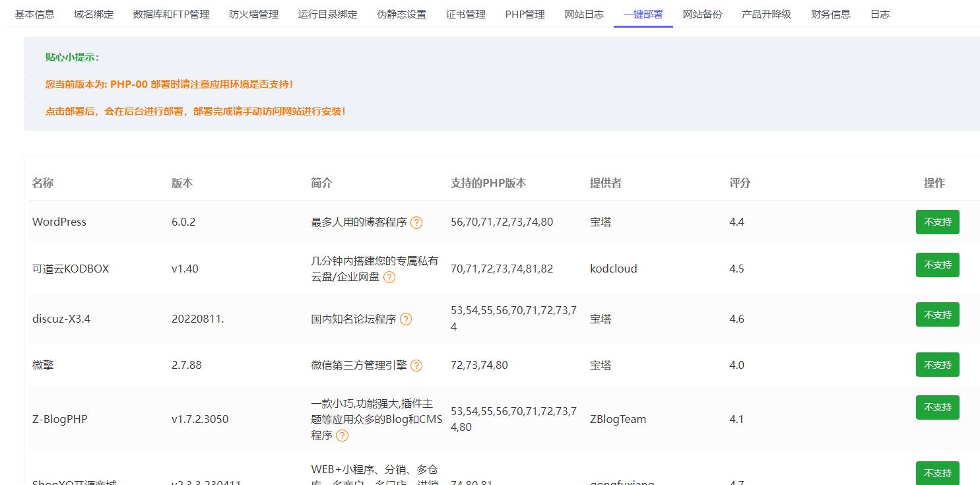Click version v1.7.2.3050 cell

(200, 419)
